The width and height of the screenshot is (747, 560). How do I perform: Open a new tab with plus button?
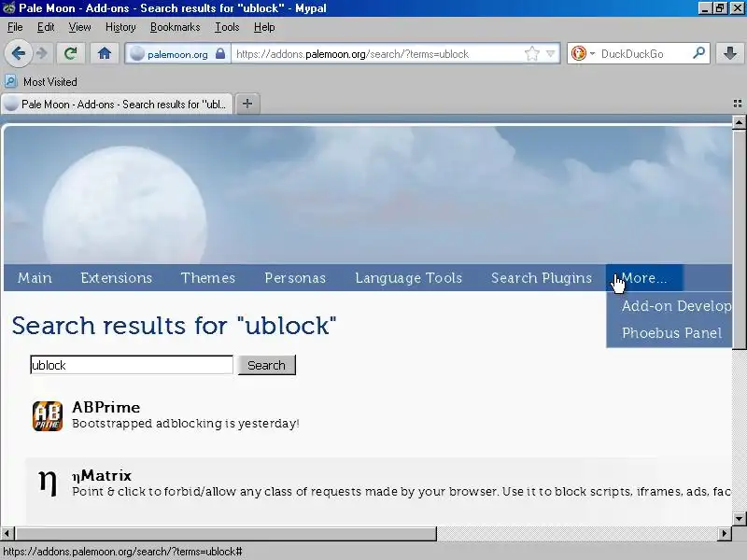coord(247,104)
